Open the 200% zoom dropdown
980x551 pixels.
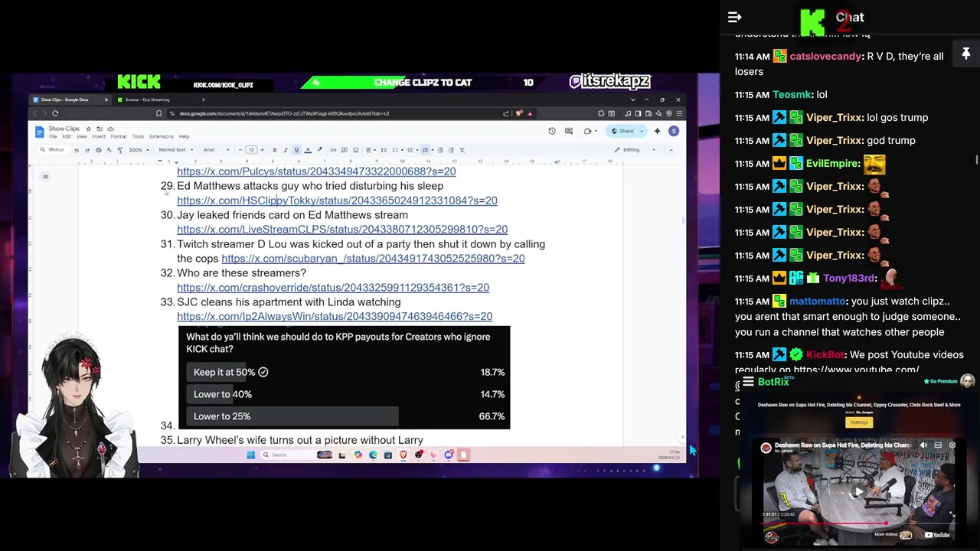[x=139, y=150]
